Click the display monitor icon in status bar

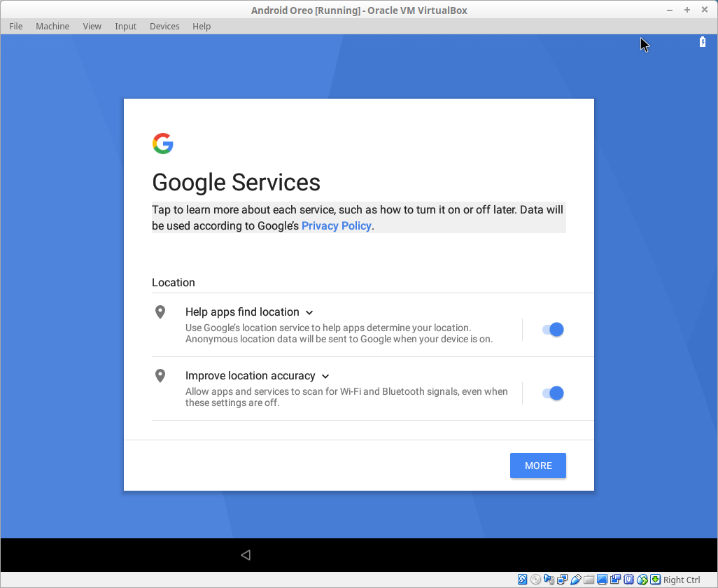(x=602, y=580)
